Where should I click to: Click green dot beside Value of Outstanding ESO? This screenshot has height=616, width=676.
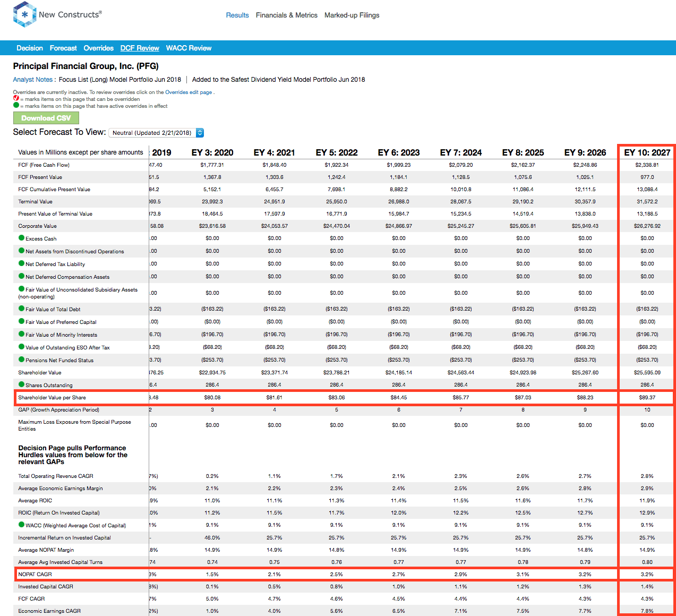[x=22, y=347]
